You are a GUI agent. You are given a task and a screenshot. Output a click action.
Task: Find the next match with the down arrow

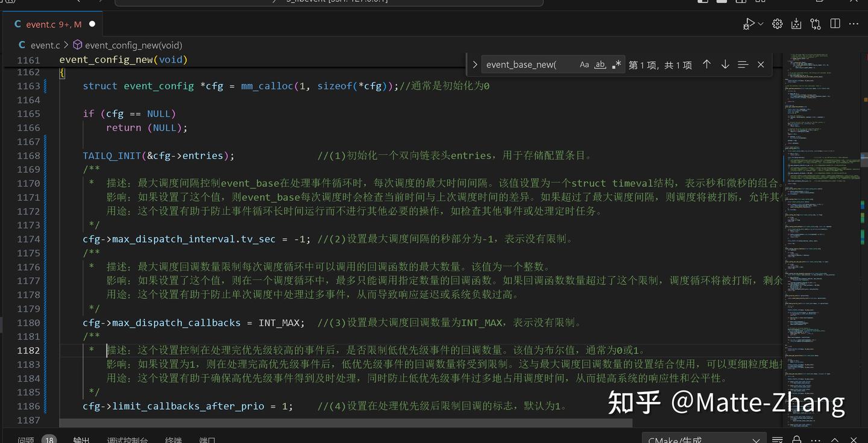point(725,64)
